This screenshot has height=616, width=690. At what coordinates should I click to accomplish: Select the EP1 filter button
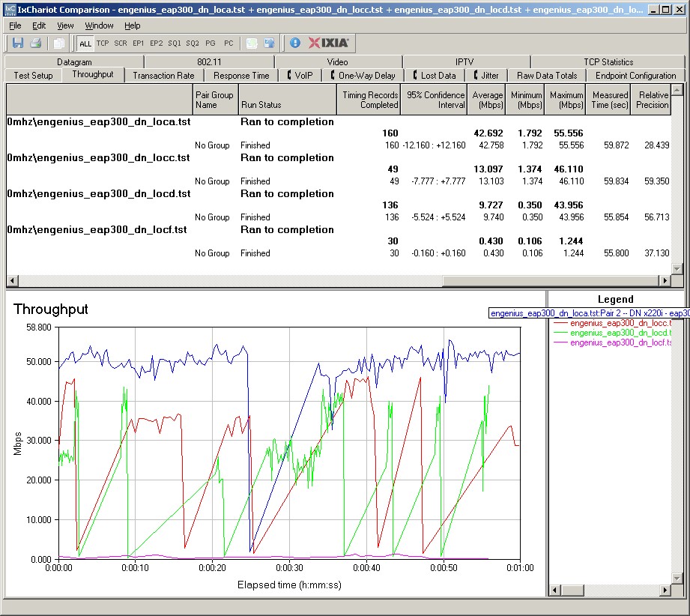pyautogui.click(x=138, y=43)
